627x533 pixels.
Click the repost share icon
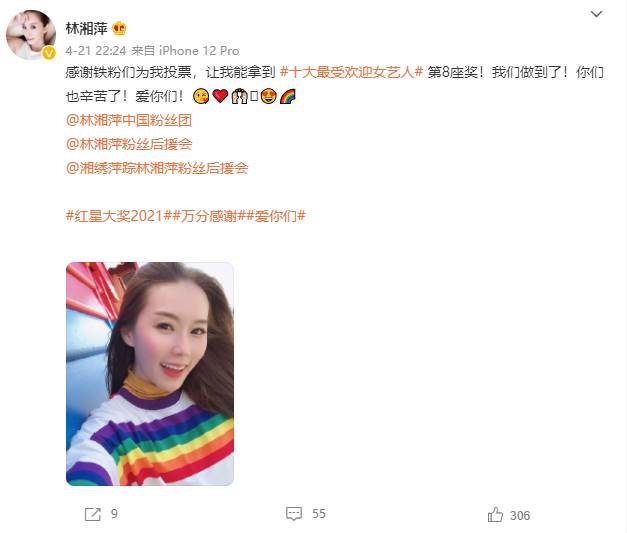point(92,514)
